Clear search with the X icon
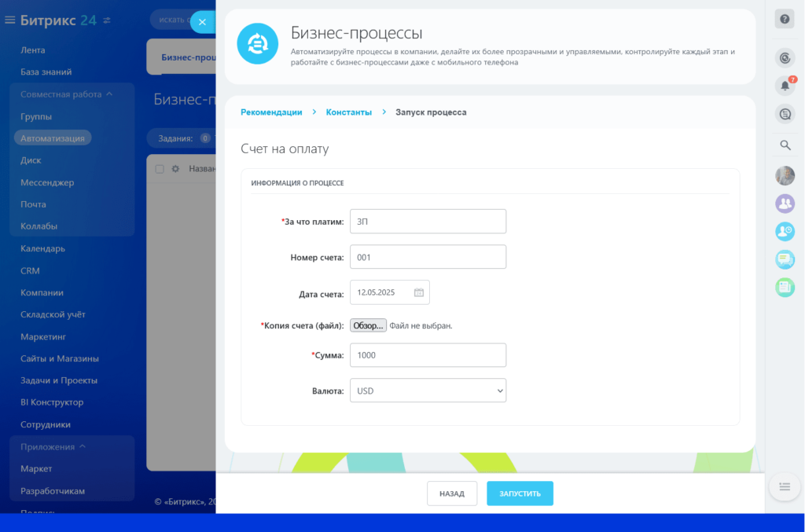Viewport: 805px width, 532px height. [202, 22]
